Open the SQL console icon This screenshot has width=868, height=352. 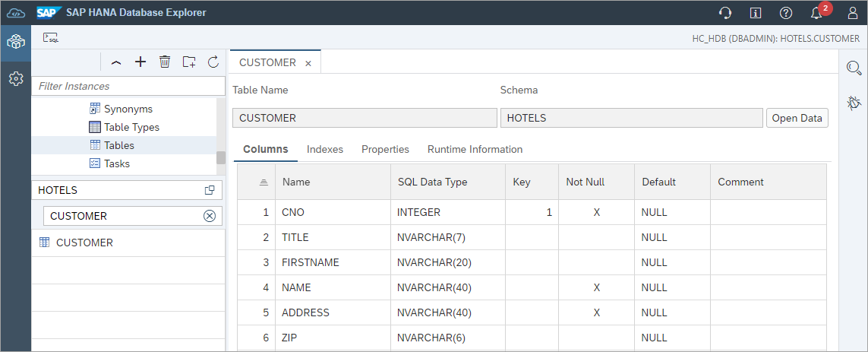[51, 38]
